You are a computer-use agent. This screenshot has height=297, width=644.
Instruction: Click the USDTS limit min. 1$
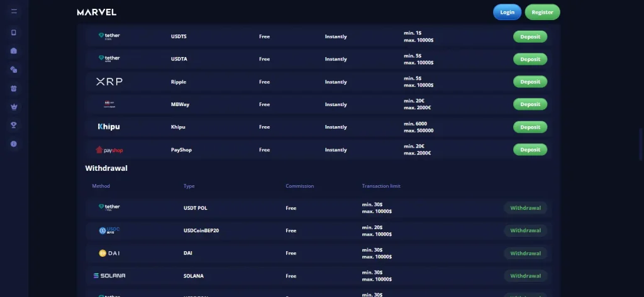click(x=413, y=33)
